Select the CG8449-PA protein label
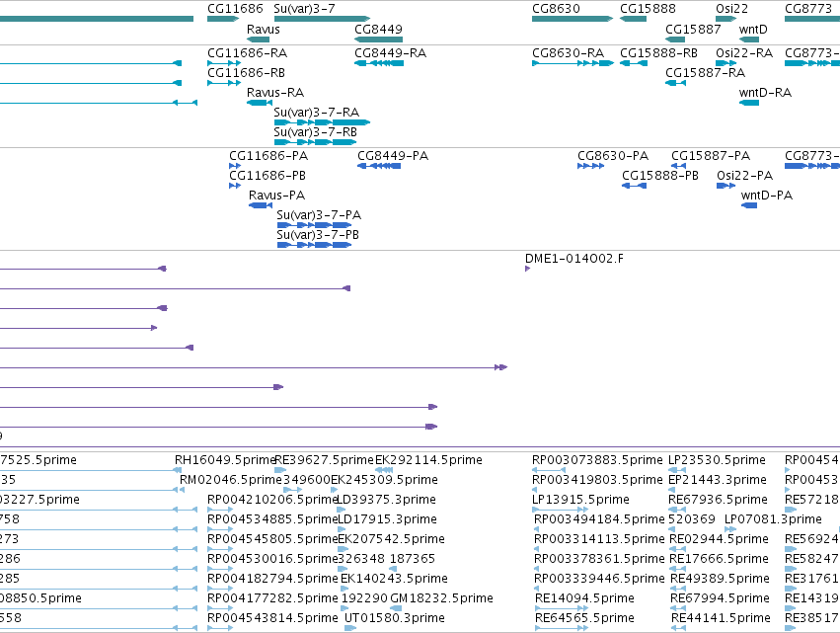Image resolution: width=840 pixels, height=633 pixels. [393, 156]
